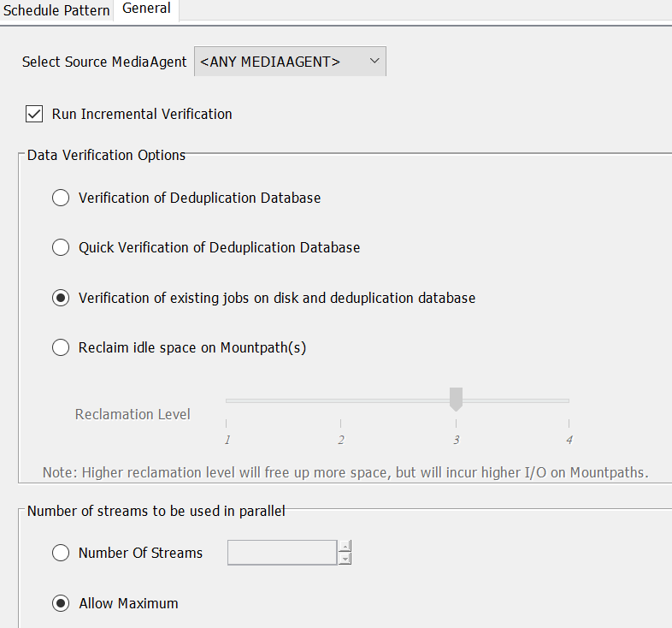Click the Number Of Streams input field
Viewport: 672px width, 628px height.
pos(282,553)
